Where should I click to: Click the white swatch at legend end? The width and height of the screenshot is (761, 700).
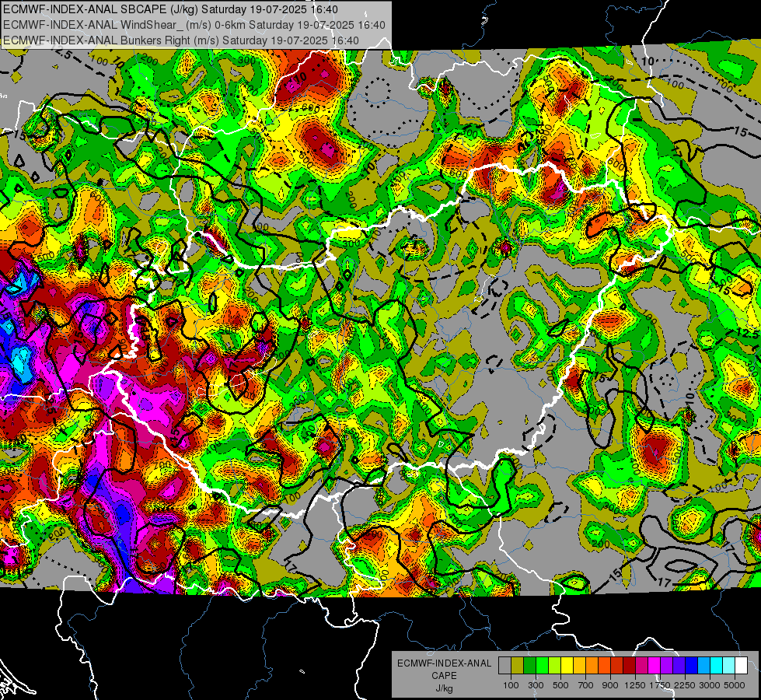click(x=742, y=666)
